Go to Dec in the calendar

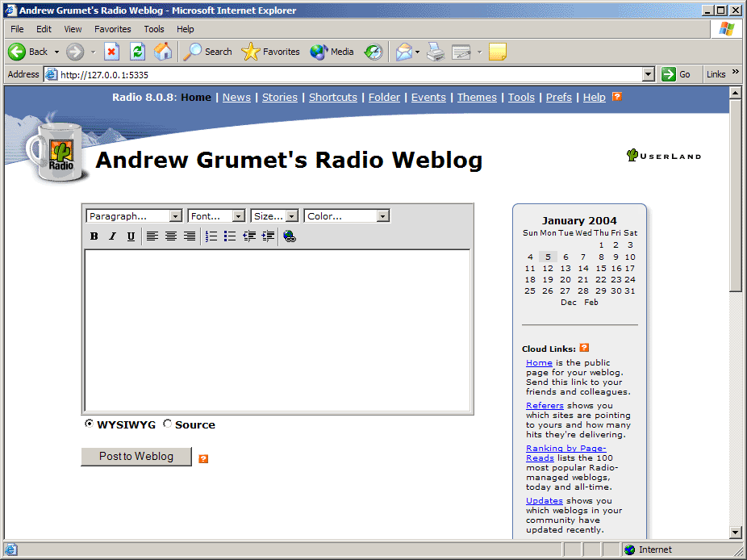pos(569,302)
